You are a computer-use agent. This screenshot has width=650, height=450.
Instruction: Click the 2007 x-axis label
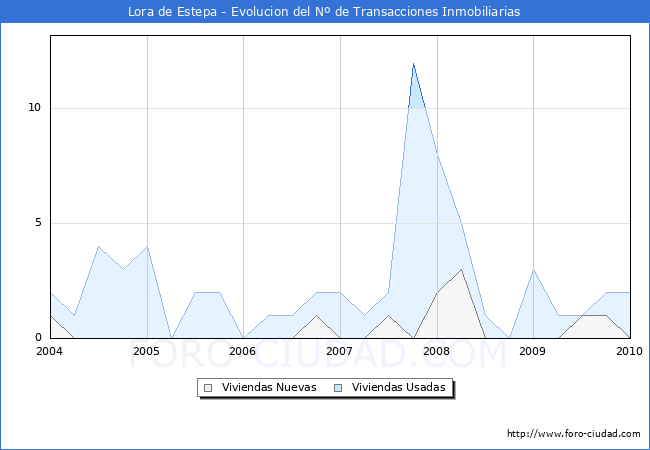[x=340, y=351]
